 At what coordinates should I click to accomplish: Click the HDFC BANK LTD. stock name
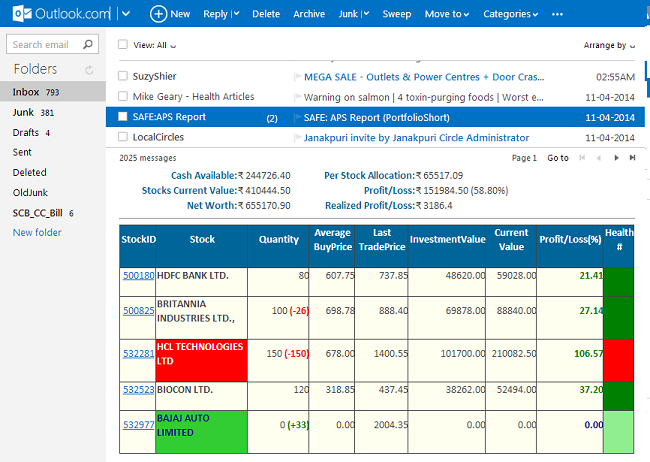pyautogui.click(x=193, y=275)
